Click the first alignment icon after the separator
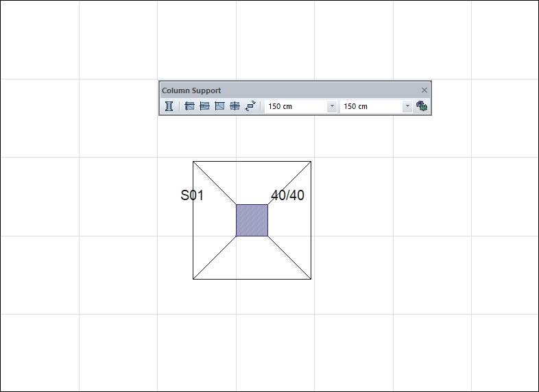 pos(190,106)
